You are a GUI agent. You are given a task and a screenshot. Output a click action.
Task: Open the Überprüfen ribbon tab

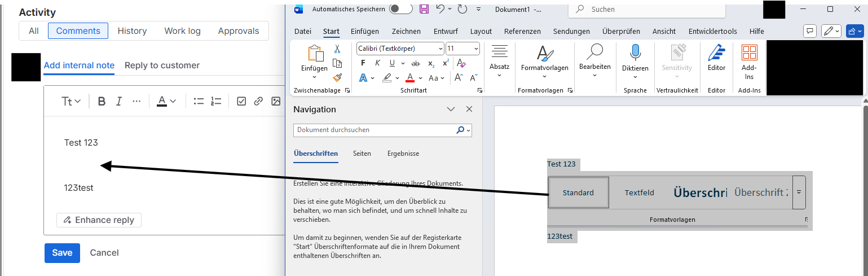click(621, 31)
